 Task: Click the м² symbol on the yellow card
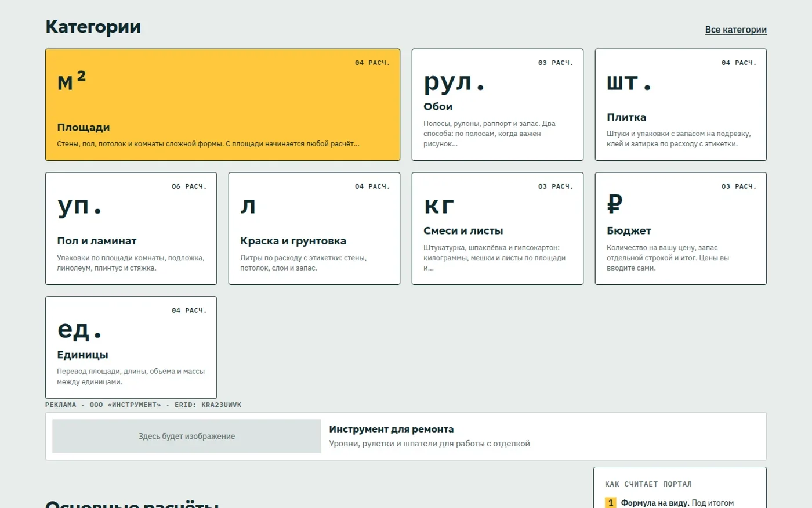(71, 80)
